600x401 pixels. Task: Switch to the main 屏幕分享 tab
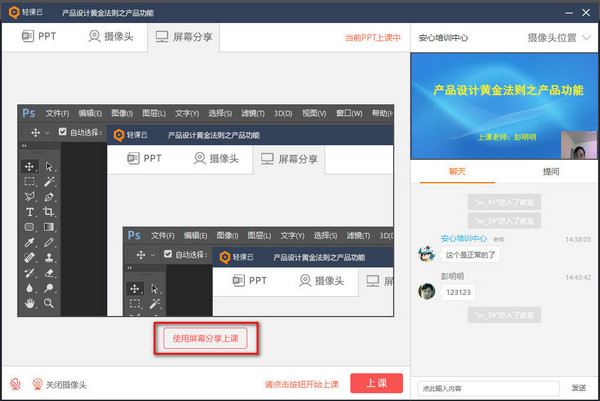184,37
